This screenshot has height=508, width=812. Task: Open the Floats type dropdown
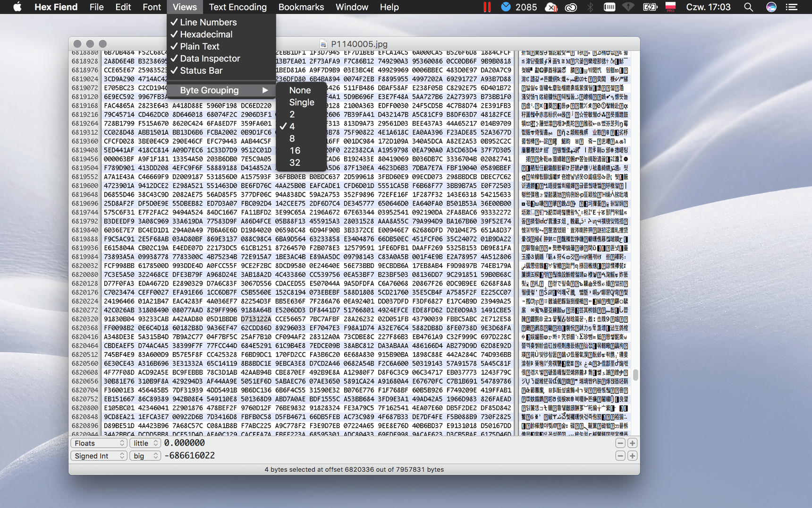[99, 443]
